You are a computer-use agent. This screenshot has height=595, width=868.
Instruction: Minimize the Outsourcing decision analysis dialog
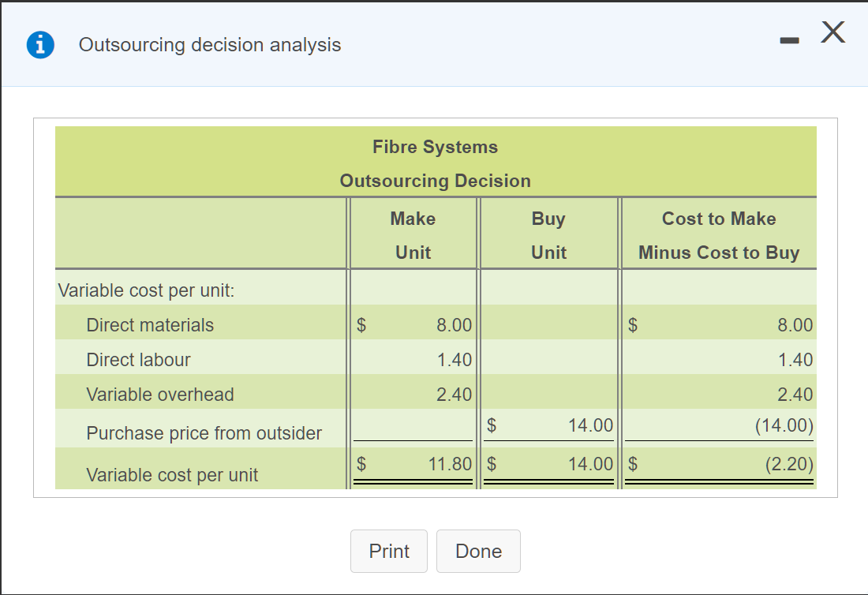(789, 40)
